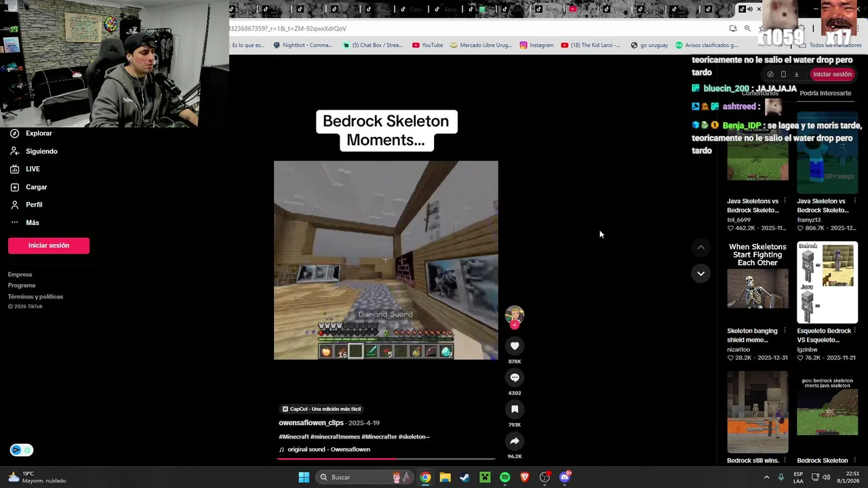
Task: Open the When Skeletons Start Fighting thumbnail
Action: (757, 283)
